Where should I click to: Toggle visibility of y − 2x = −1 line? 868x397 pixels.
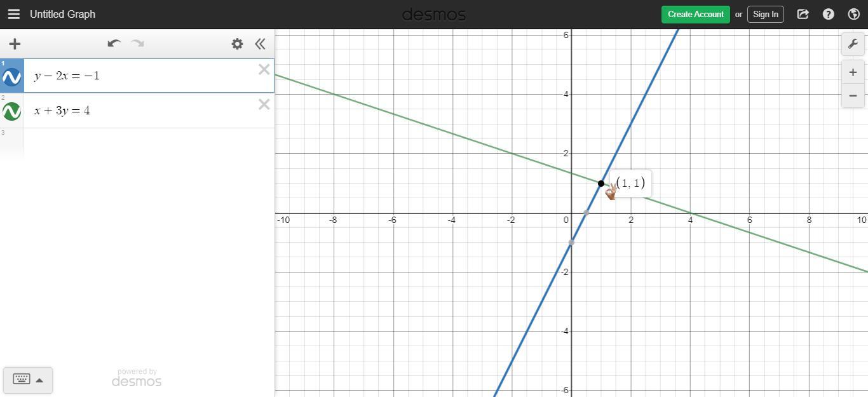12,77
